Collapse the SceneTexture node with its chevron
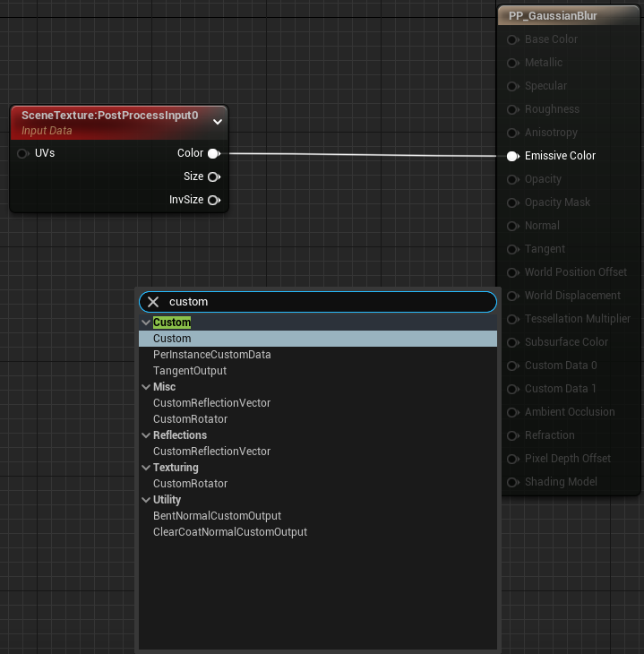This screenshot has height=654, width=644. 218,122
